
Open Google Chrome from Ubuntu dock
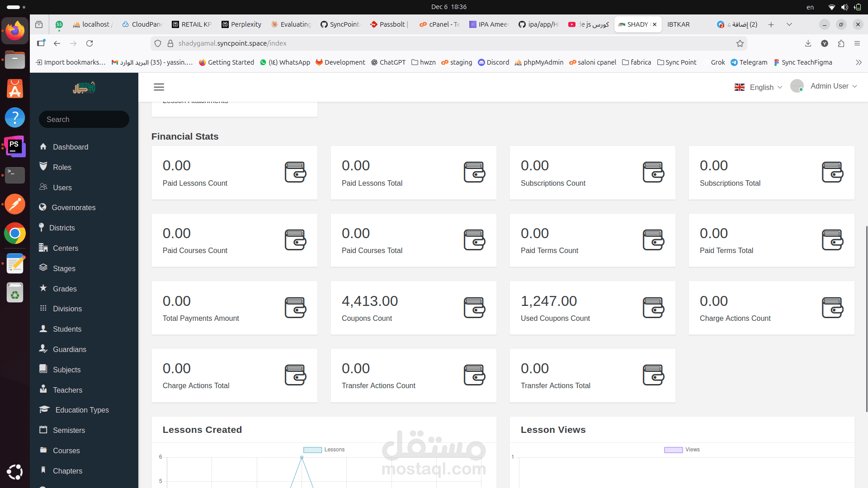point(15,234)
